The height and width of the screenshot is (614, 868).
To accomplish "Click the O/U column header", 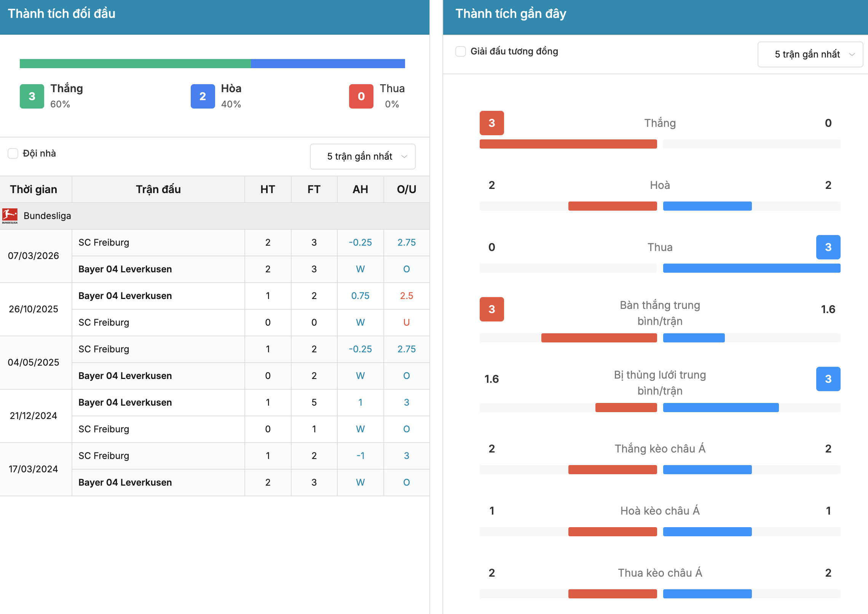I will (407, 189).
